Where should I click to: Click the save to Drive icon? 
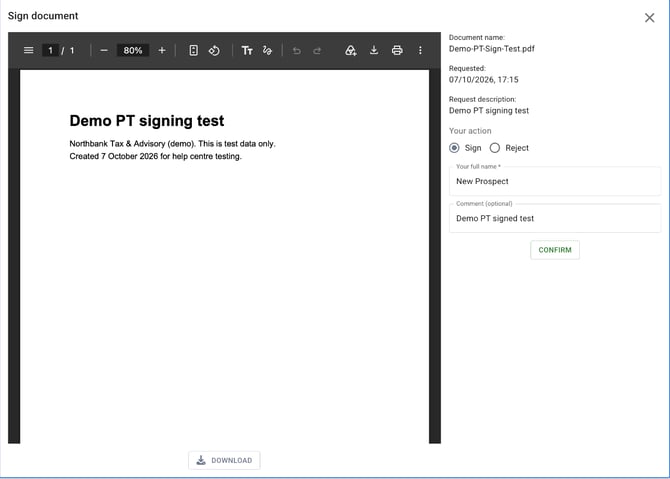(x=351, y=50)
